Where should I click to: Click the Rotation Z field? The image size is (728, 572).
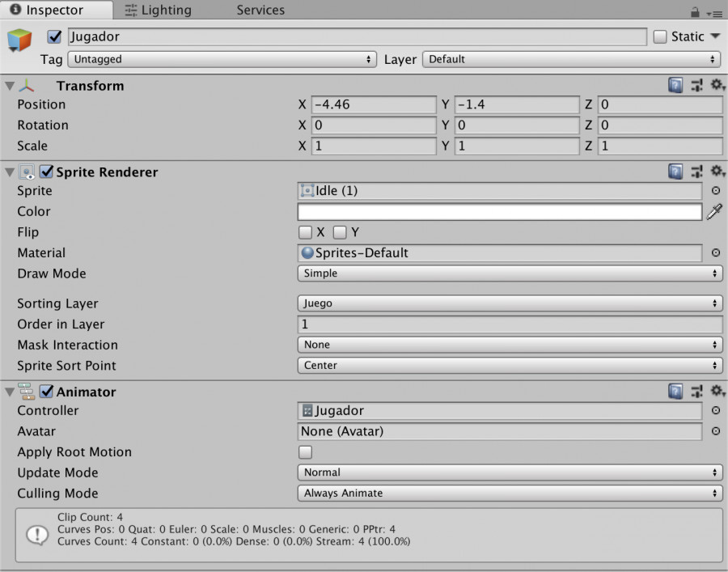(660, 125)
